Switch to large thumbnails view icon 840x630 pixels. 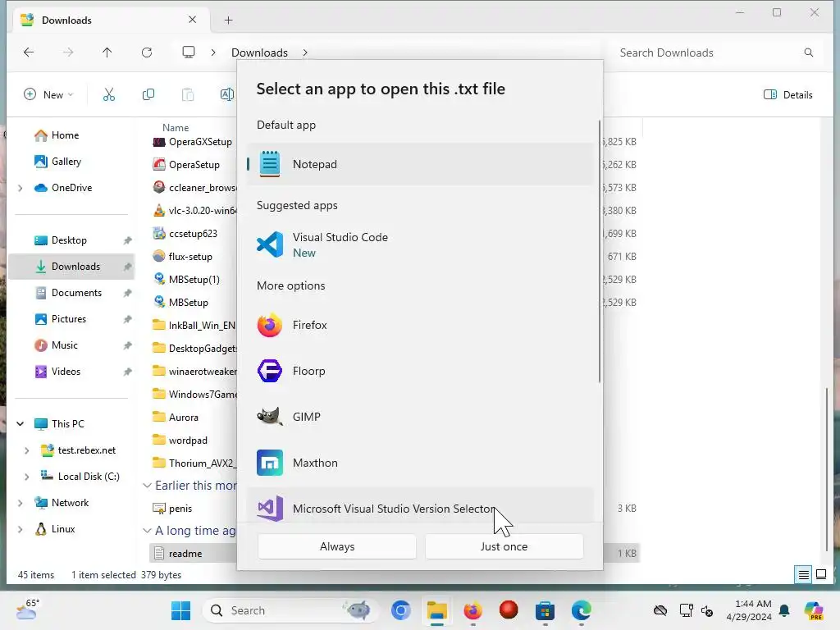tap(820, 575)
